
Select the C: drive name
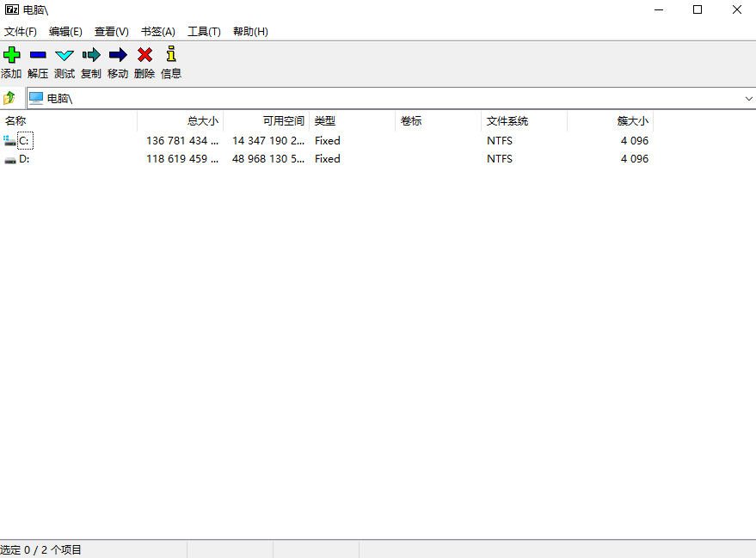pos(25,141)
